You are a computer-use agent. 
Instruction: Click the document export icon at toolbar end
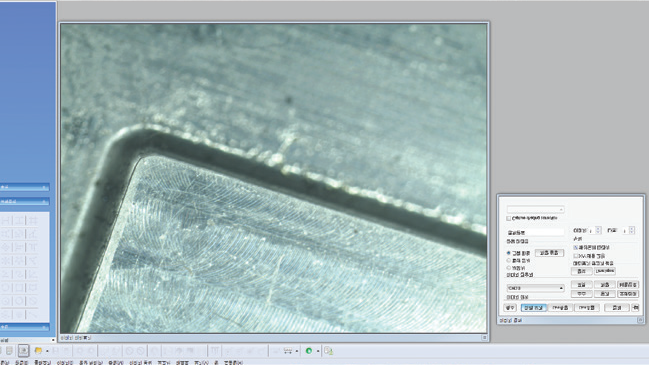click(x=329, y=351)
